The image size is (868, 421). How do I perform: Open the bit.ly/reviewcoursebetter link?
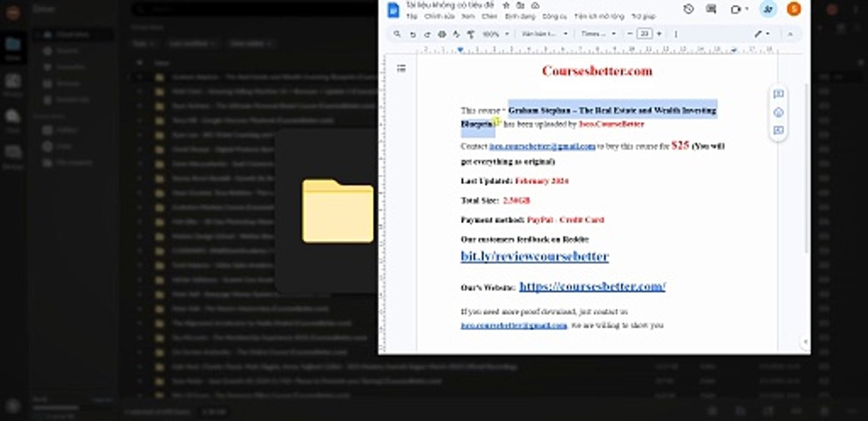534,256
